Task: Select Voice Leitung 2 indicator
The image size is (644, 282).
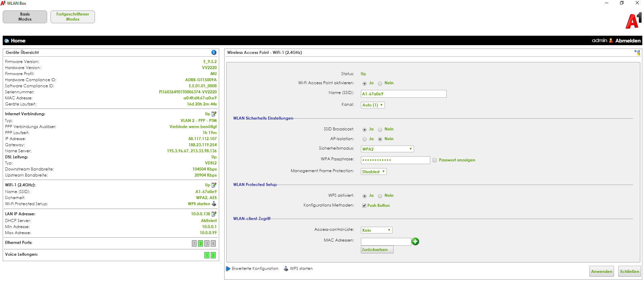Action: [213, 255]
